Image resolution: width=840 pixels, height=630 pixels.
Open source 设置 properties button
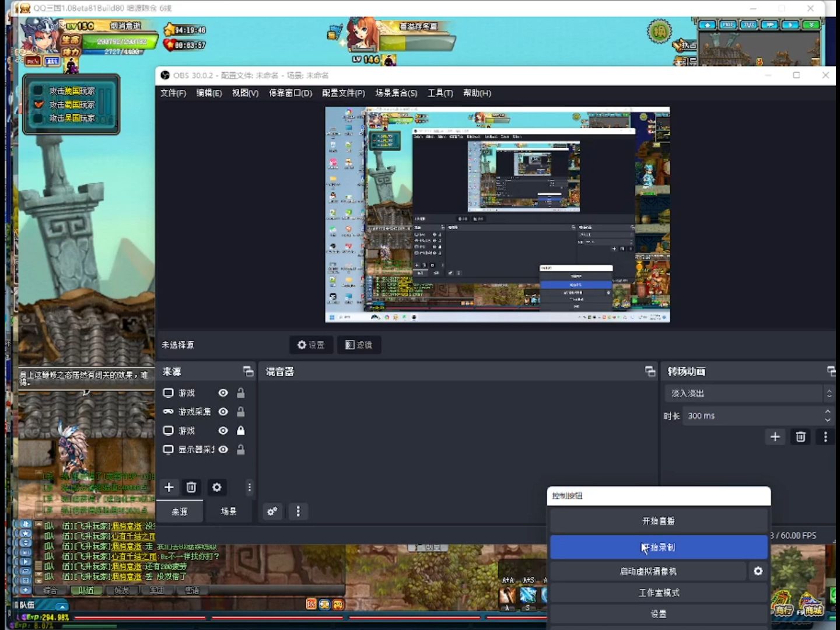311,345
